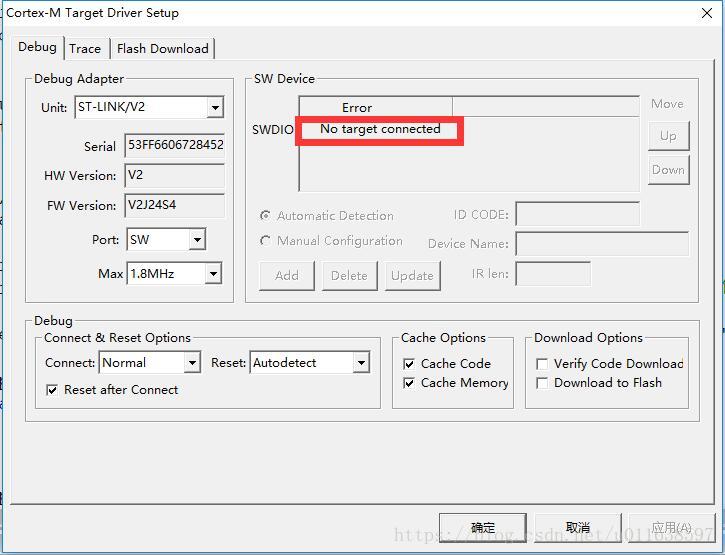Click the 取消 (Cancel) button
The image size is (725, 555).
coord(578,527)
